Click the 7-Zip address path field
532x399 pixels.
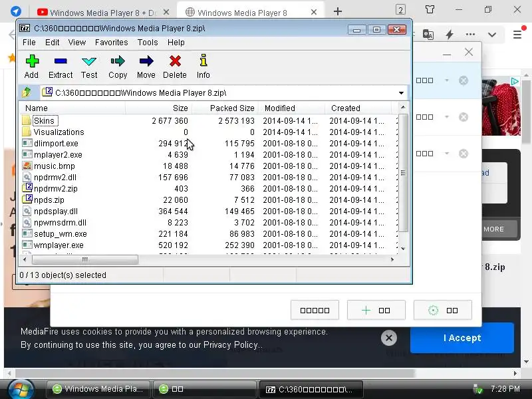(x=223, y=93)
